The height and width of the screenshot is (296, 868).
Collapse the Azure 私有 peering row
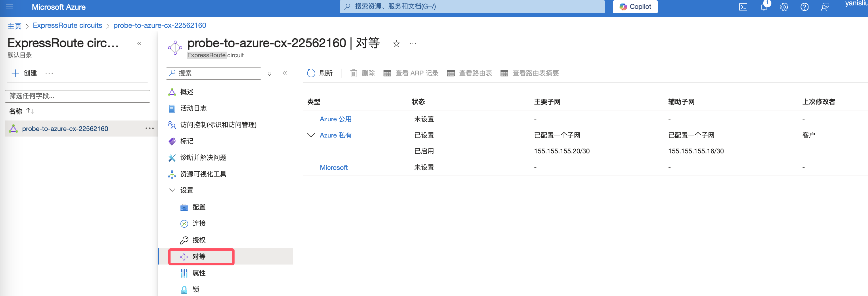tap(311, 135)
